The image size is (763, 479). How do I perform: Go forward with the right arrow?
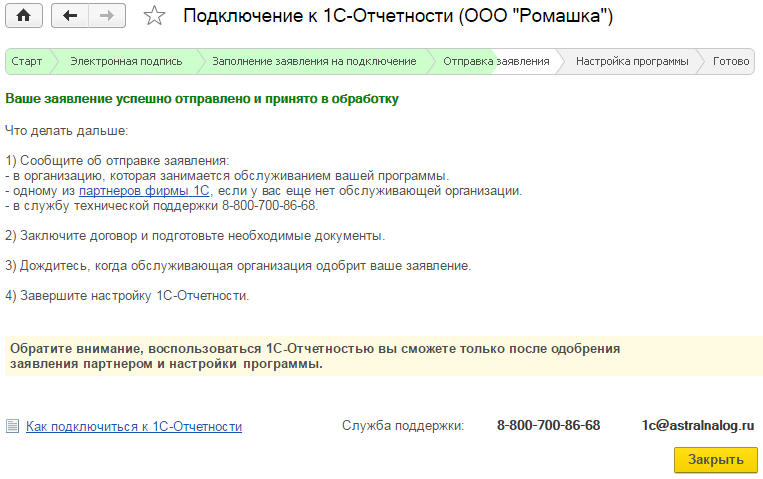click(x=107, y=15)
